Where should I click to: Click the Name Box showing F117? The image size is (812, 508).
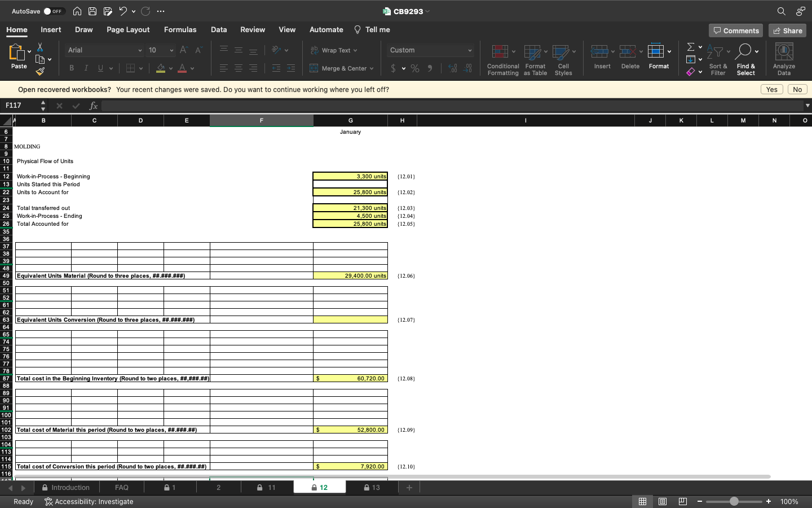(20, 106)
